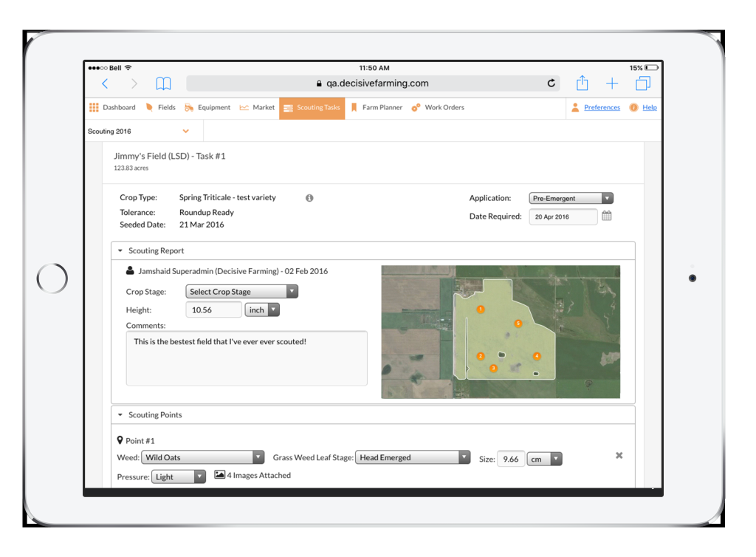This screenshot has width=756, height=557.
Task: Click the field satellite map
Action: point(501,332)
